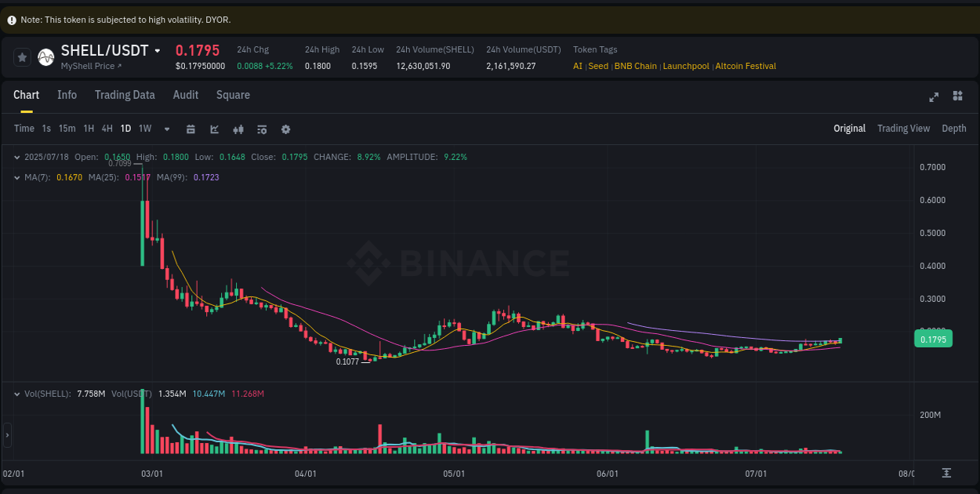Screen dimensions: 980x494
Task: Star SHELL/USDT as a favorite
Action: pyautogui.click(x=22, y=56)
